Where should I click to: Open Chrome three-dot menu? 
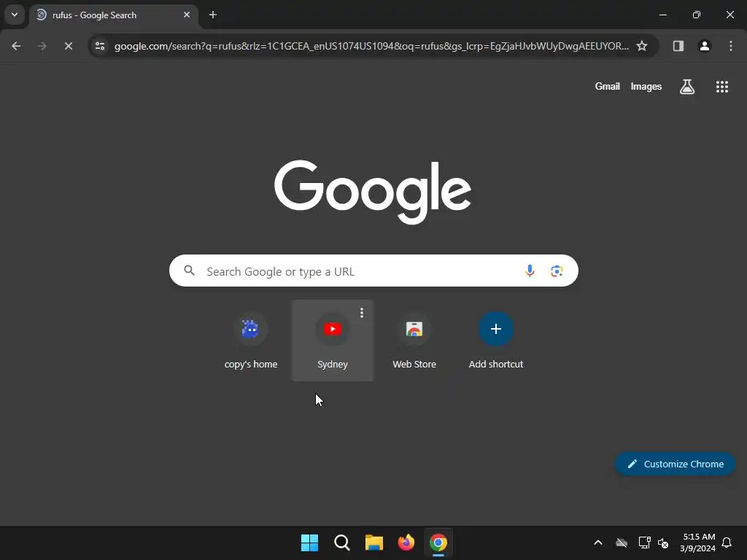731,46
